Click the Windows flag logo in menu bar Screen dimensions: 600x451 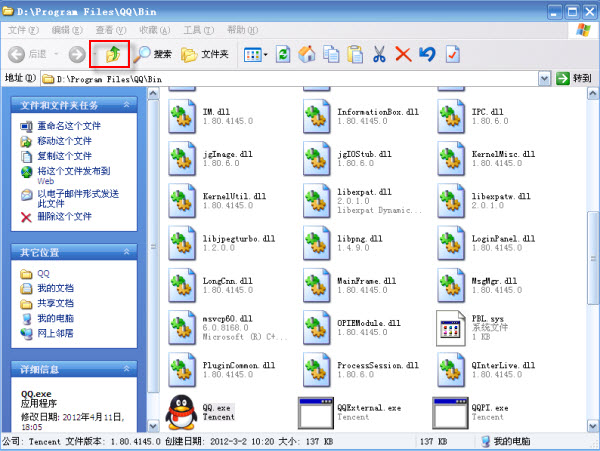point(583,30)
